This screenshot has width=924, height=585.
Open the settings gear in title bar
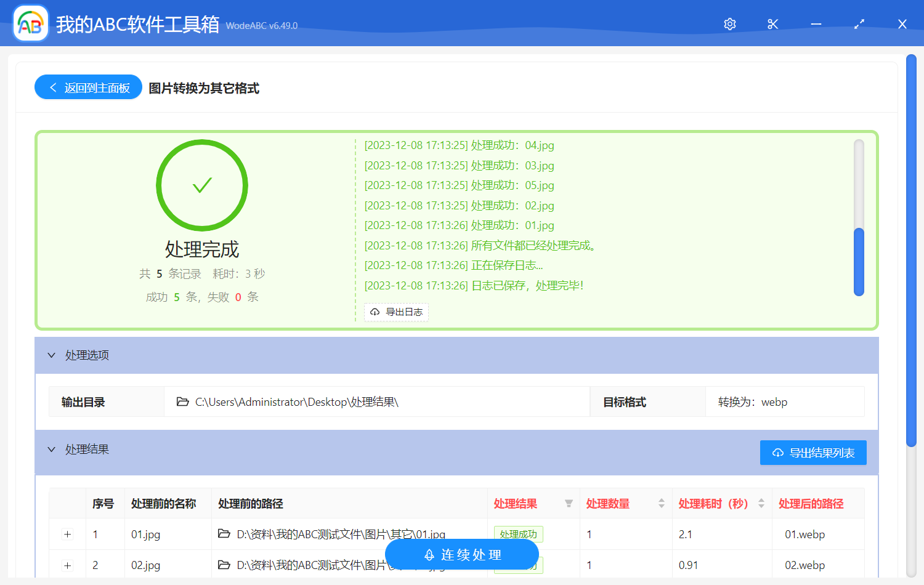pyautogui.click(x=730, y=24)
